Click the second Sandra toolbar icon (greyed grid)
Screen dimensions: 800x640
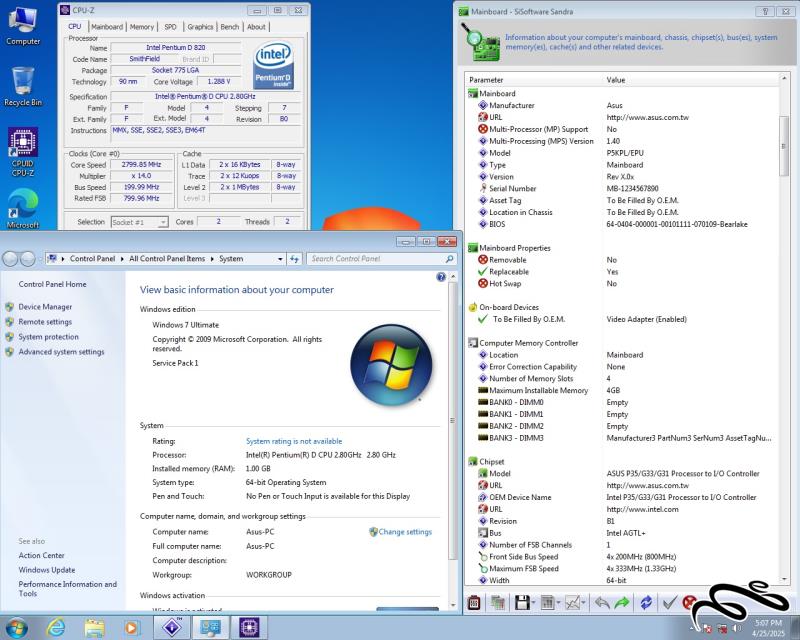(497, 603)
